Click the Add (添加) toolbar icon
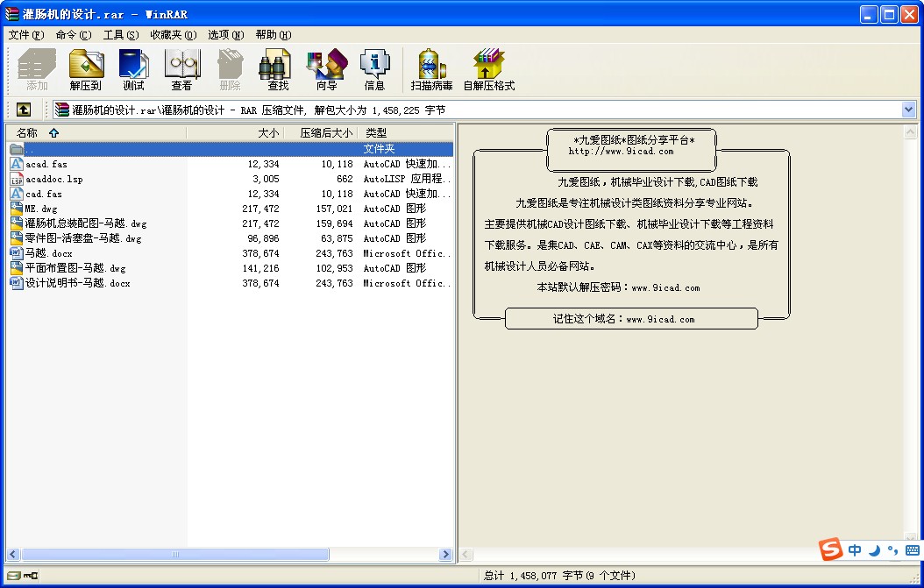 click(37, 69)
